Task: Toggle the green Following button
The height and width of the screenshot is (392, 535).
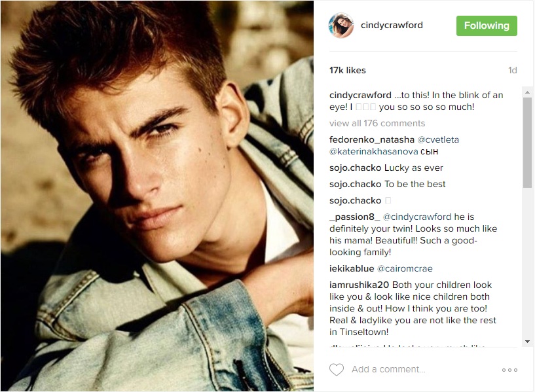Action: (487, 26)
